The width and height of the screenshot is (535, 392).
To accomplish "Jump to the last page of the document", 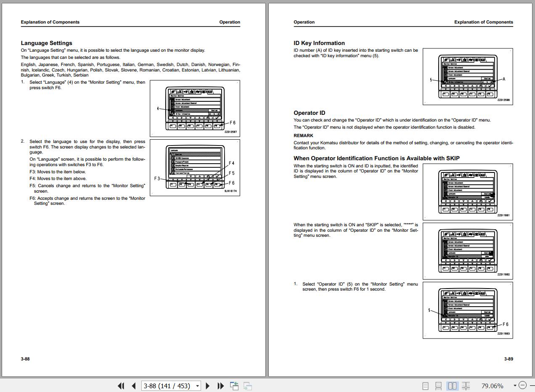I will click(220, 386).
